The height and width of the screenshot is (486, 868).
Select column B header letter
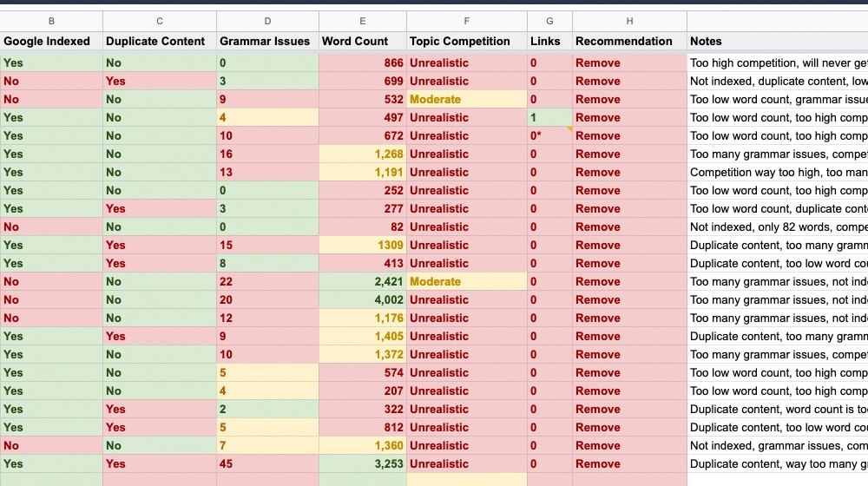[x=51, y=21]
